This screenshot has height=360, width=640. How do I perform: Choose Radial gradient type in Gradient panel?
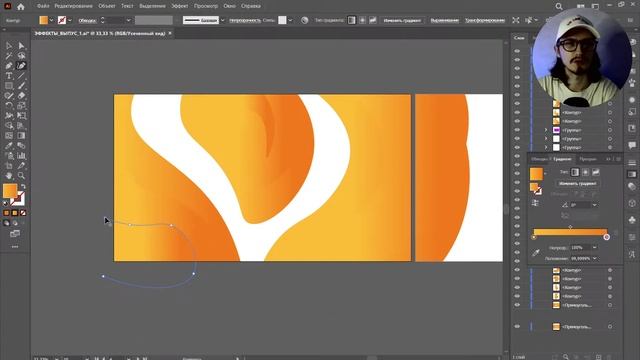[x=585, y=172]
